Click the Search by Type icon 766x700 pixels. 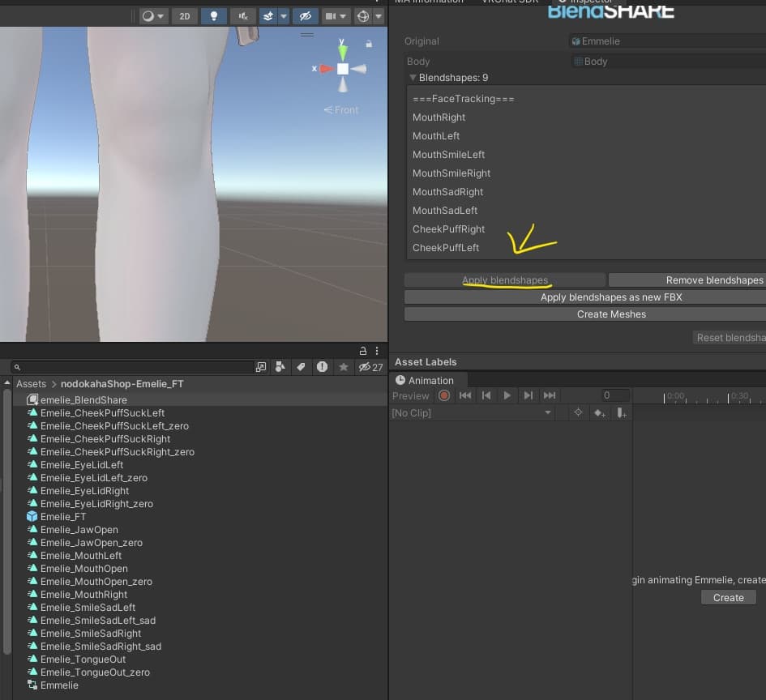click(x=280, y=367)
